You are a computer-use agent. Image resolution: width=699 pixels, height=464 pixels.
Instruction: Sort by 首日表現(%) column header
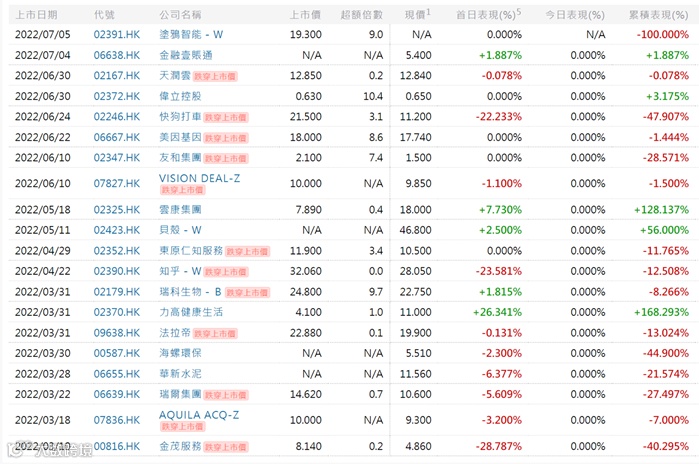point(489,15)
